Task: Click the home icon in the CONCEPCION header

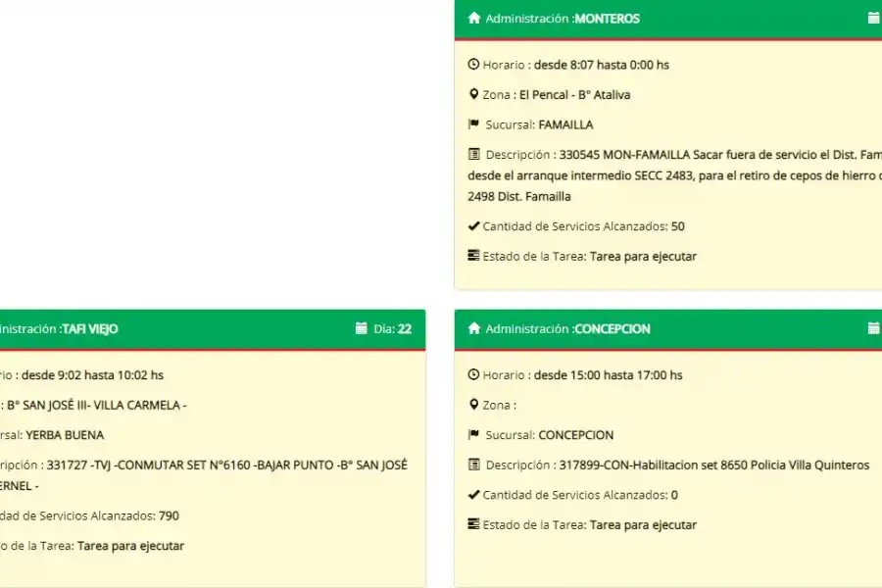Action: tap(474, 329)
